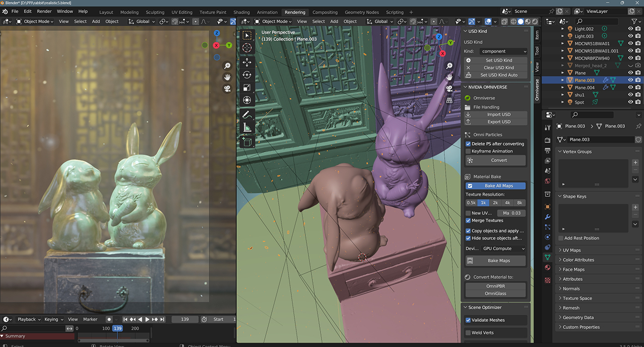Switch to the Shading workspace tab
Image resolution: width=644 pixels, height=347 pixels.
(242, 12)
